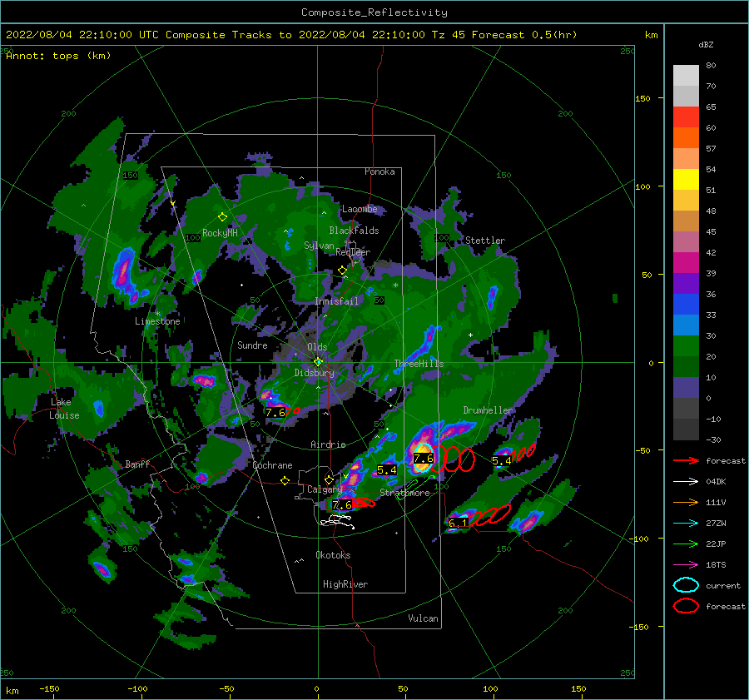Click the cyan current-position ellipse in legend
749x700 pixels.
[x=686, y=585]
